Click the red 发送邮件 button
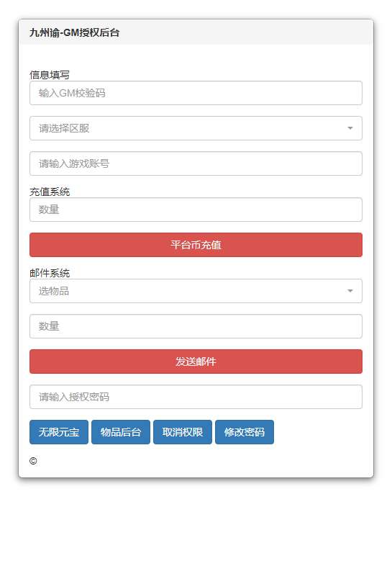 click(x=196, y=362)
